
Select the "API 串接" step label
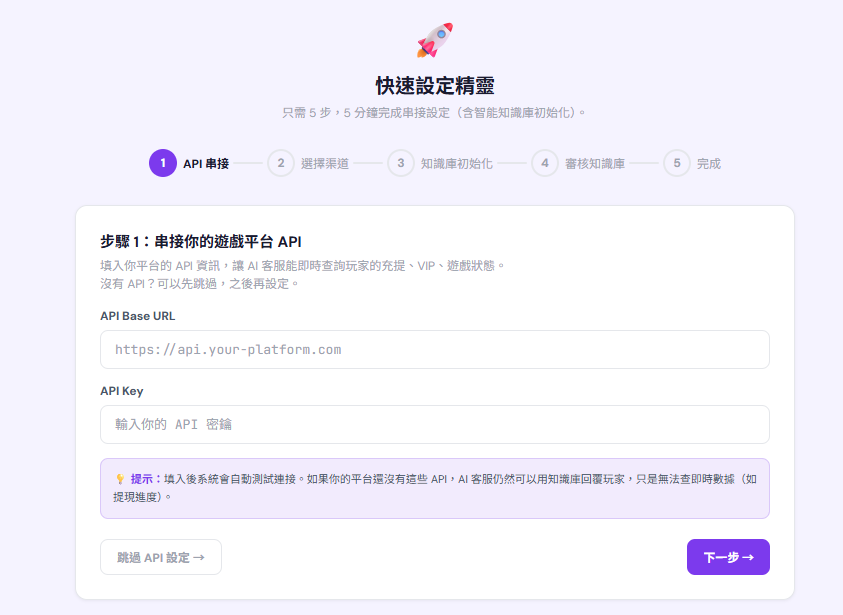[x=206, y=164]
